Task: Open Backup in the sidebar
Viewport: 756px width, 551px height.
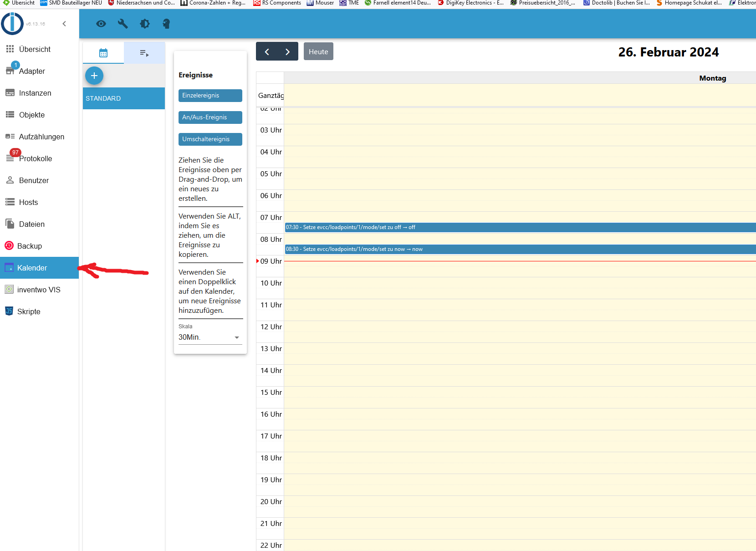Action: [40, 246]
